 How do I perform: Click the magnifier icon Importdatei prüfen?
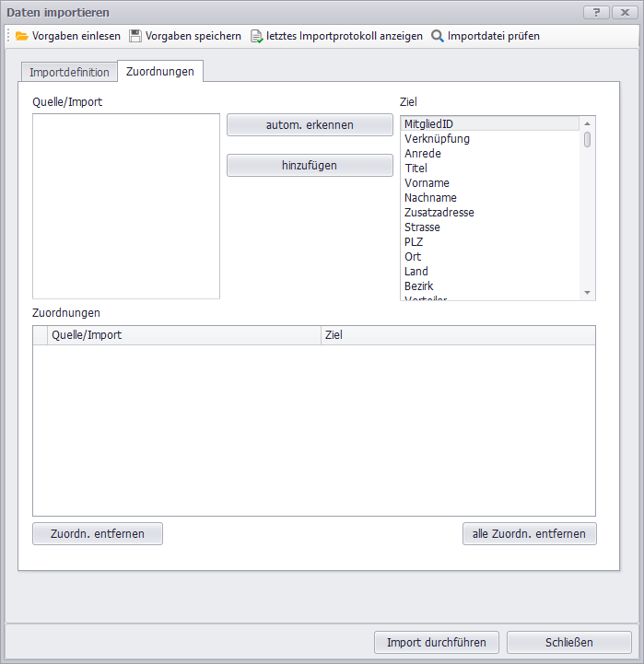point(438,36)
